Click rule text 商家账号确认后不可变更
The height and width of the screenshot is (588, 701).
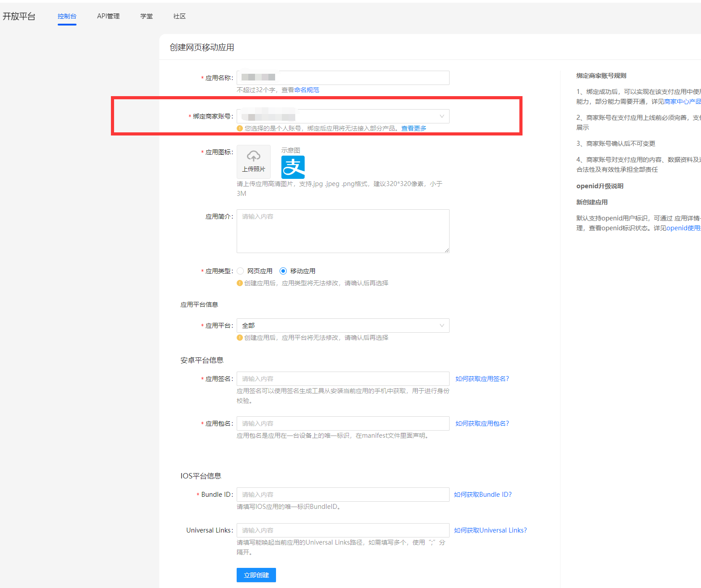point(621,144)
